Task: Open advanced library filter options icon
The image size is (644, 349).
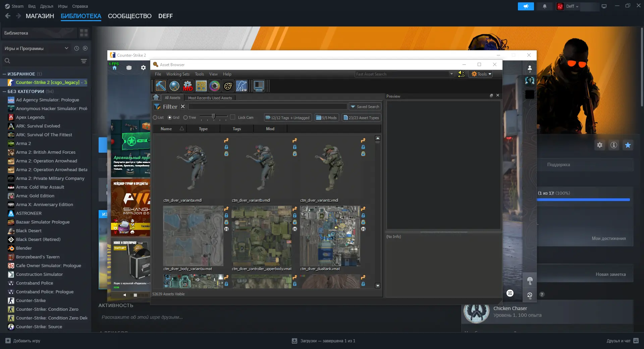Action: 84,61
